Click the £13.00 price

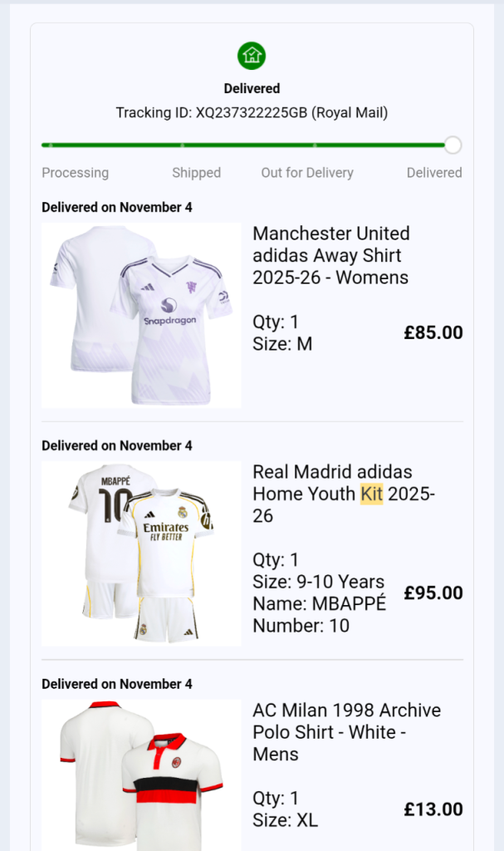[433, 809]
